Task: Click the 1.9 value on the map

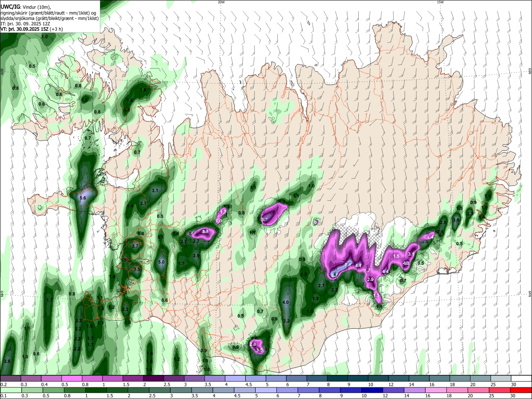Action: 315,298
